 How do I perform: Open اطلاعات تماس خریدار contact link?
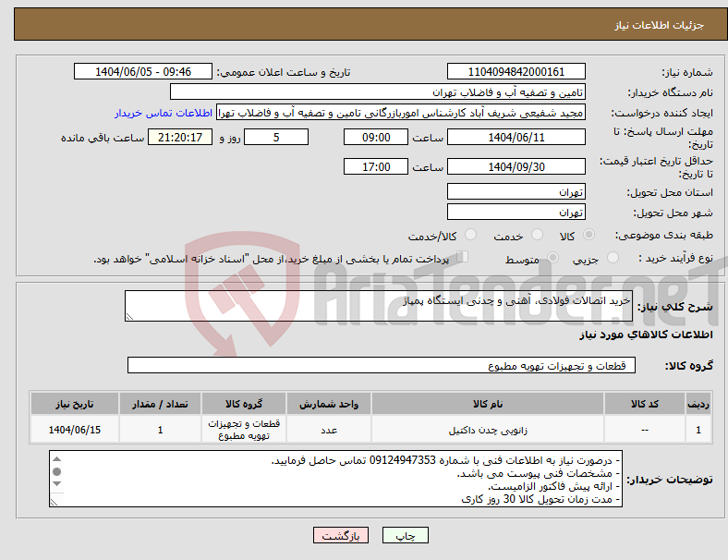(x=164, y=114)
